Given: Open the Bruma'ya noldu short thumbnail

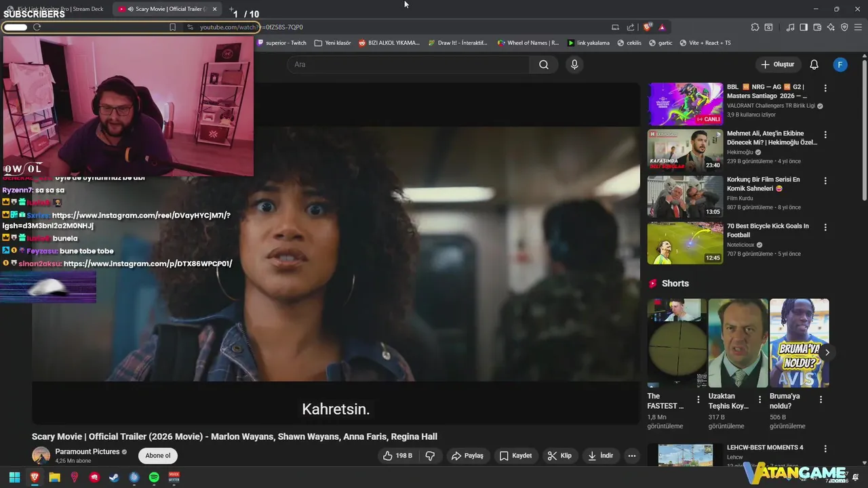Looking at the screenshot, I should pos(799,343).
